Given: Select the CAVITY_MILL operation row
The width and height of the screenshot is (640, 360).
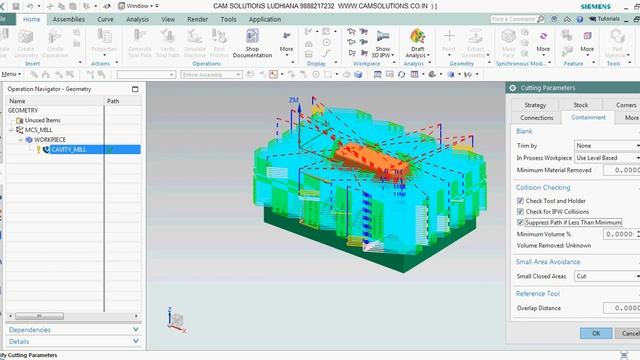Looking at the screenshot, I should (x=73, y=149).
